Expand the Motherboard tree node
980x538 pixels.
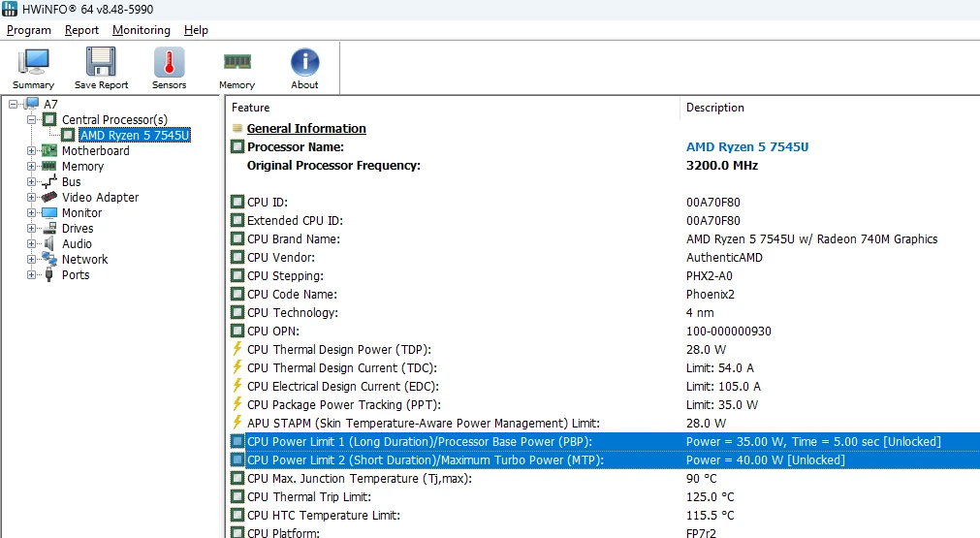tap(31, 150)
